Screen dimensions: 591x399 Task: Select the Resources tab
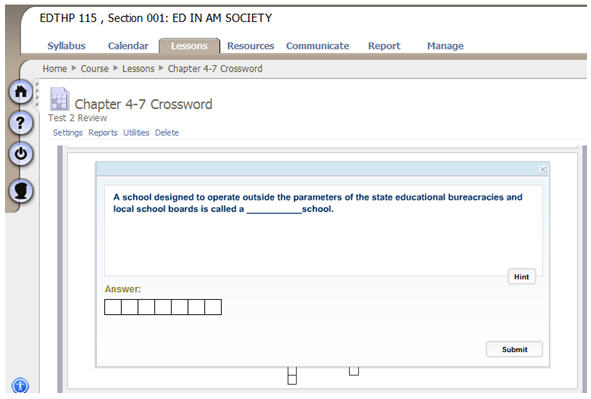[250, 46]
